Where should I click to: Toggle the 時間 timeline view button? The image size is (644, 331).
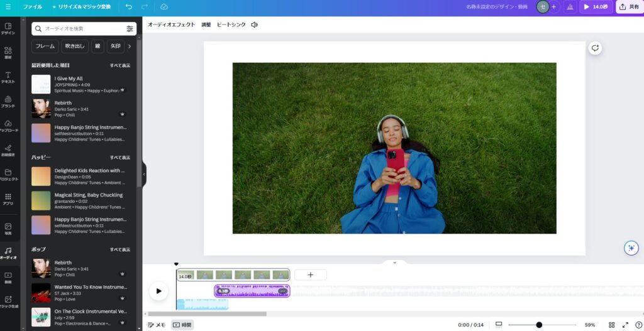click(x=182, y=325)
